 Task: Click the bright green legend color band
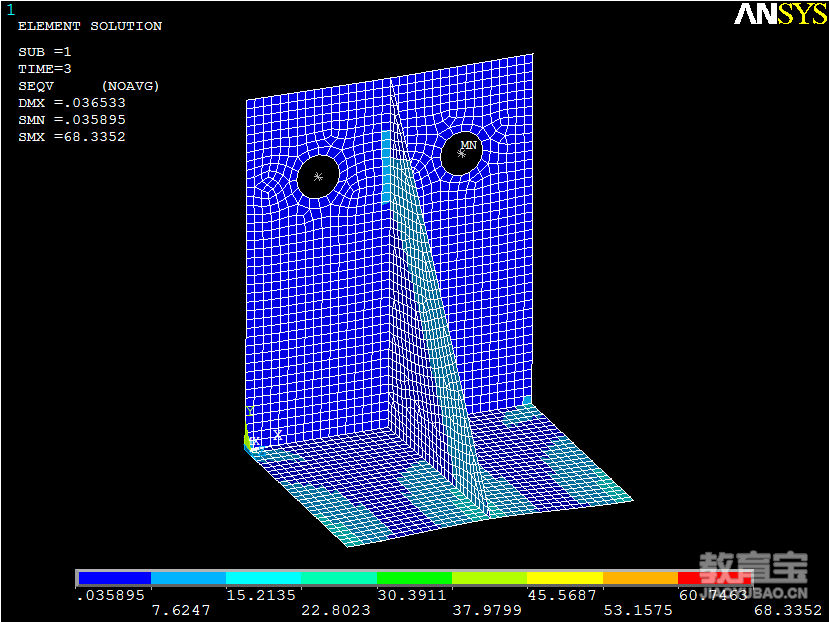[415, 578]
